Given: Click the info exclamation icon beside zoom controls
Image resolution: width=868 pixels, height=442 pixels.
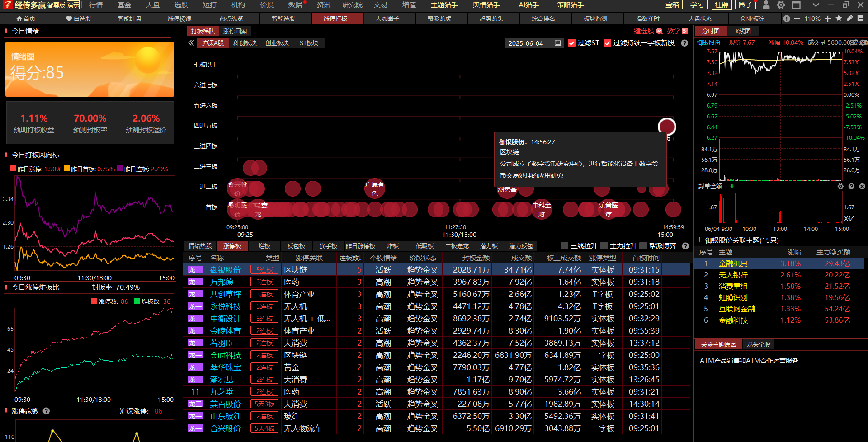Looking at the screenshot, I should pos(787,19).
